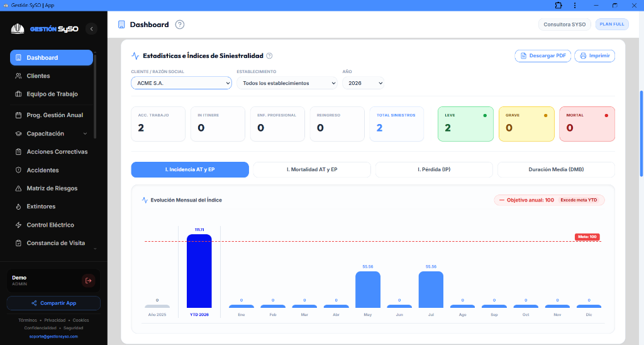Switch to the I. Pérdida (IP) tab

click(x=434, y=169)
